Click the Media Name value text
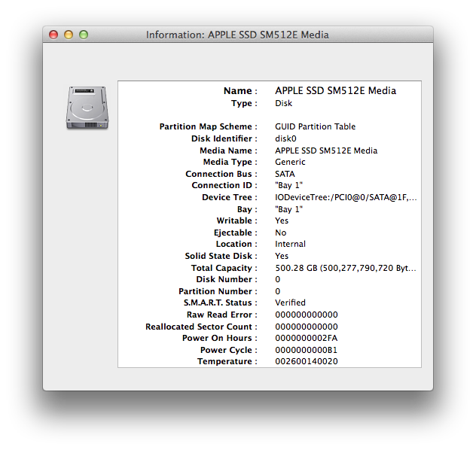The width and height of the screenshot is (476, 450). click(326, 151)
